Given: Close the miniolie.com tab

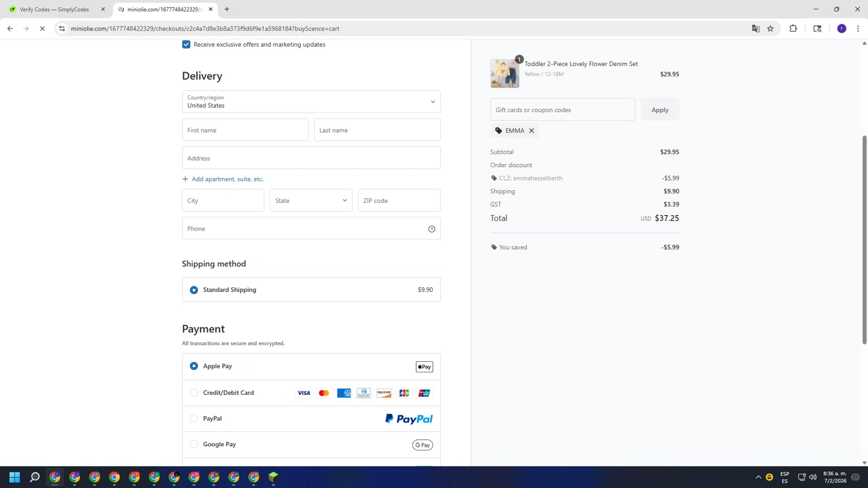Looking at the screenshot, I should (x=211, y=9).
